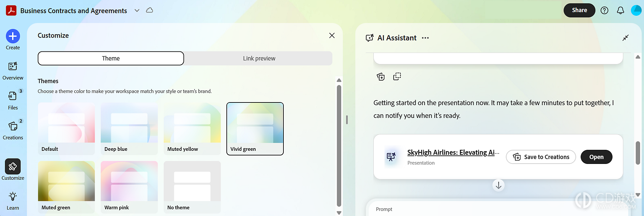Screen dimensions: 644x216
Task: Open AI Assistant more options menu
Action: [425, 38]
